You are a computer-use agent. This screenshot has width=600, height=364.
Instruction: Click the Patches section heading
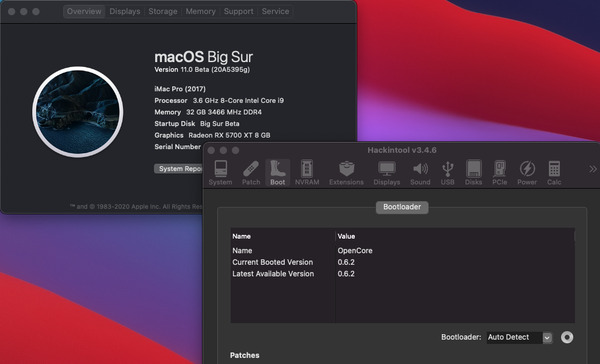coord(245,355)
